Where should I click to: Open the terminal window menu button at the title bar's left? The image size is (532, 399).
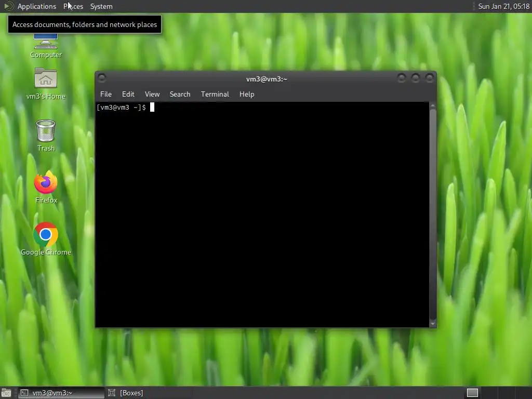tap(102, 78)
